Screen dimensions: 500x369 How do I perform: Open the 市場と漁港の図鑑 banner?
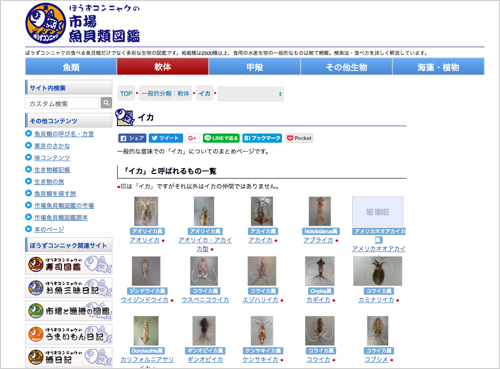(69, 311)
